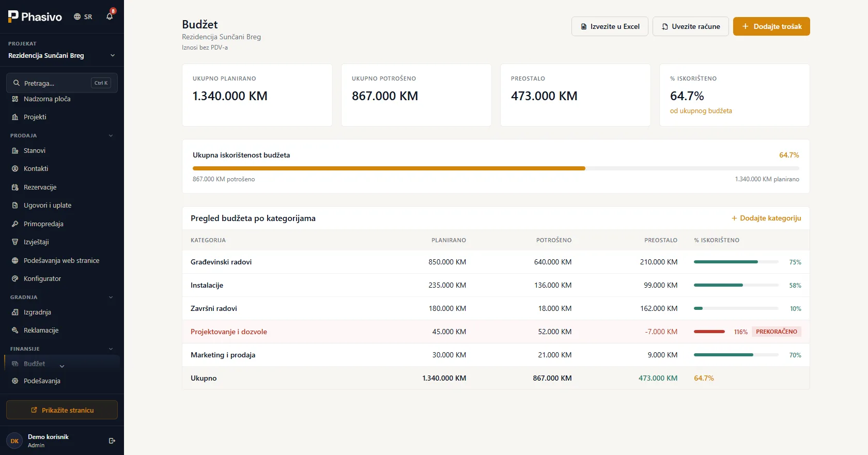Click the KATEGORIJA column header
Screen dimensions: 868x455
208,240
